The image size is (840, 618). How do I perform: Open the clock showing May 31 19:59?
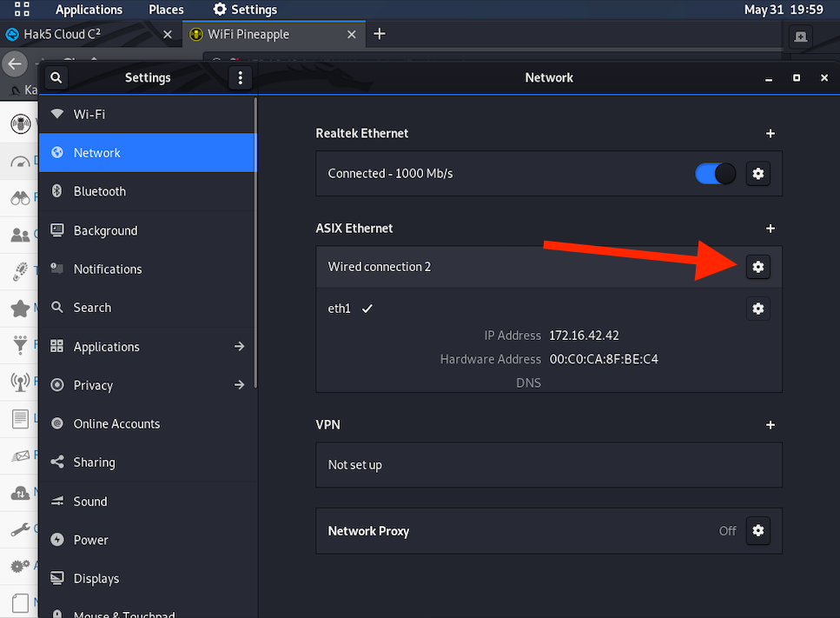coord(784,10)
